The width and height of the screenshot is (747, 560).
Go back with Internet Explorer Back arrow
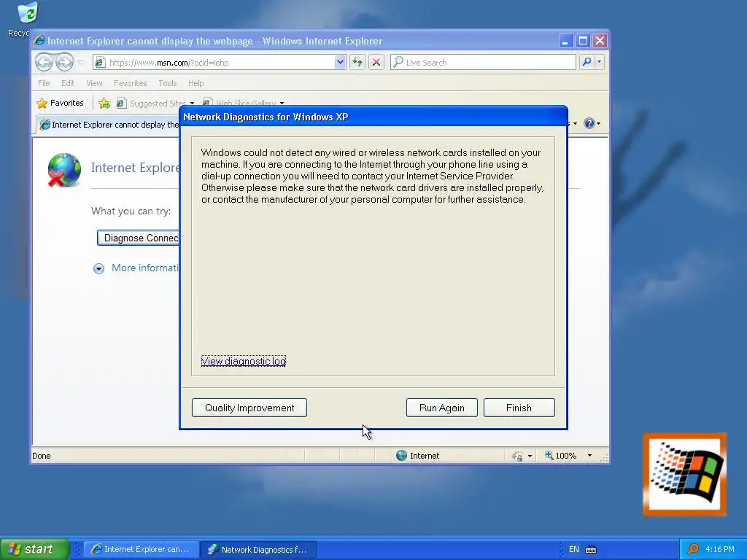coord(44,62)
